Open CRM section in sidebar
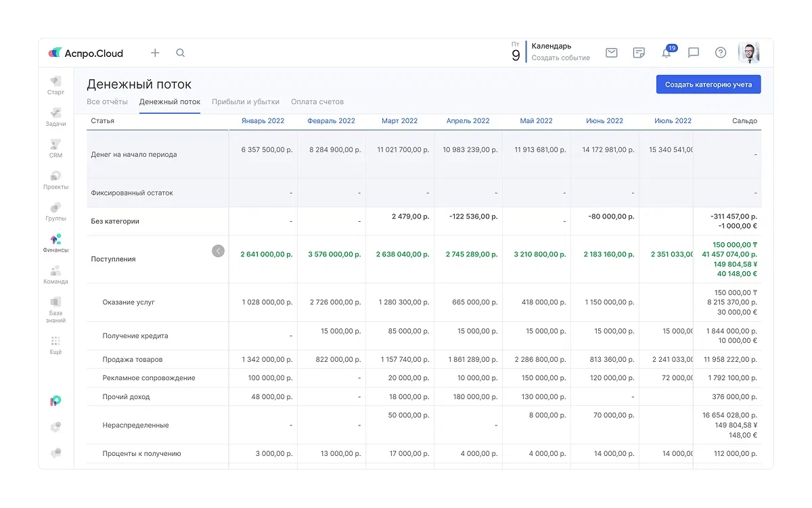 tap(55, 148)
